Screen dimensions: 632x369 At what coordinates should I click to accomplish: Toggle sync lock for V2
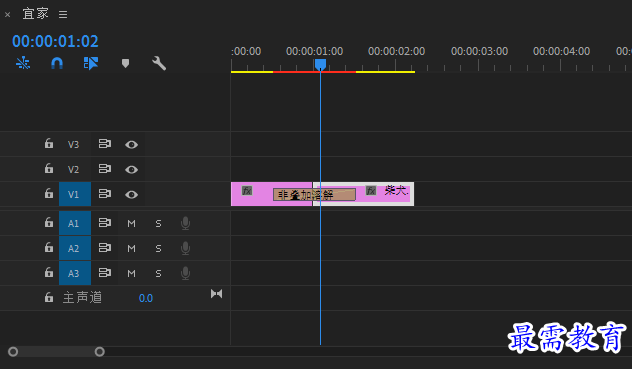(x=105, y=169)
